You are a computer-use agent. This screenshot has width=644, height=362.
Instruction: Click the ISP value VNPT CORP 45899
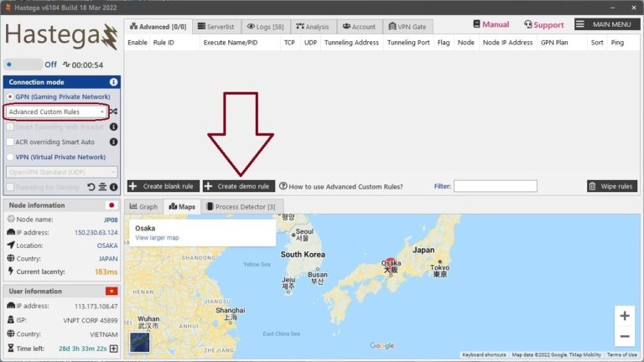click(x=91, y=320)
